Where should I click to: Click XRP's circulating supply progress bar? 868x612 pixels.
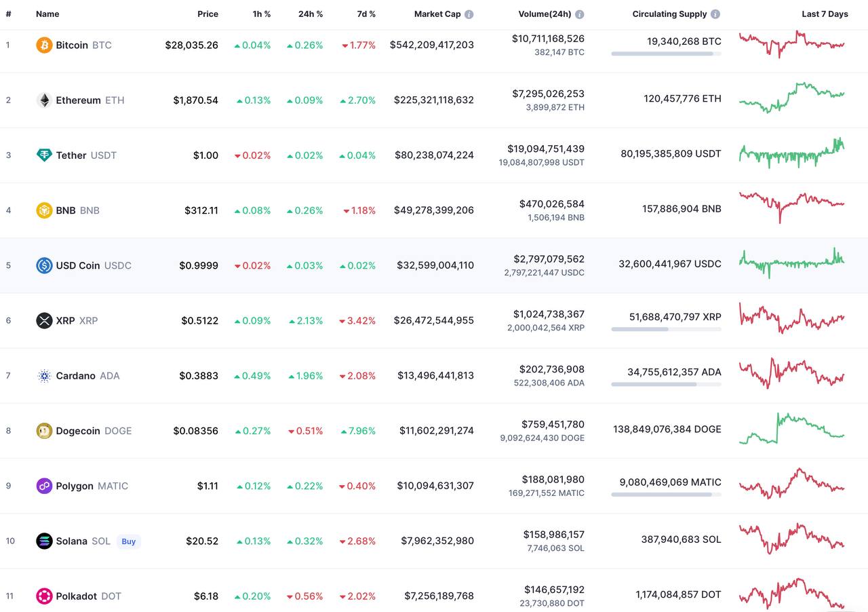666,329
